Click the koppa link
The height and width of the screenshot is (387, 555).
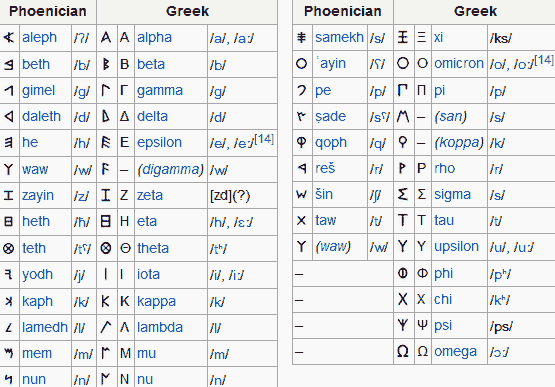[x=459, y=142]
